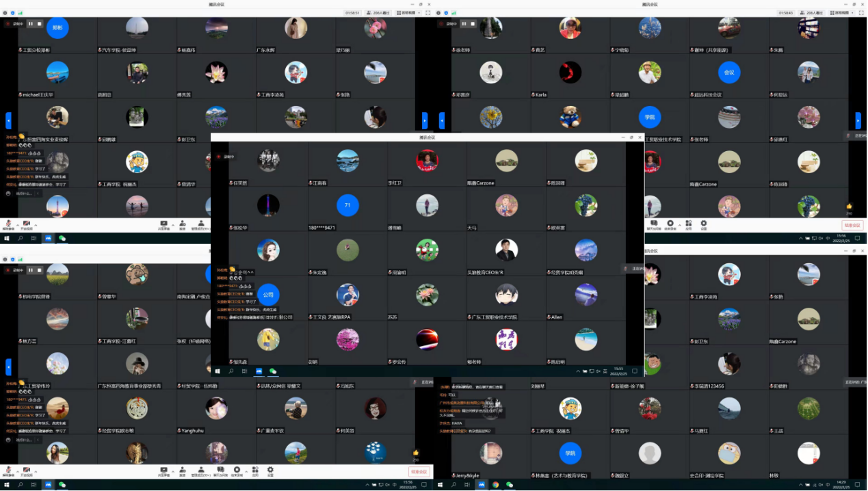
Task: Open share screen in the lower-left window toolbar
Action: [x=163, y=470]
